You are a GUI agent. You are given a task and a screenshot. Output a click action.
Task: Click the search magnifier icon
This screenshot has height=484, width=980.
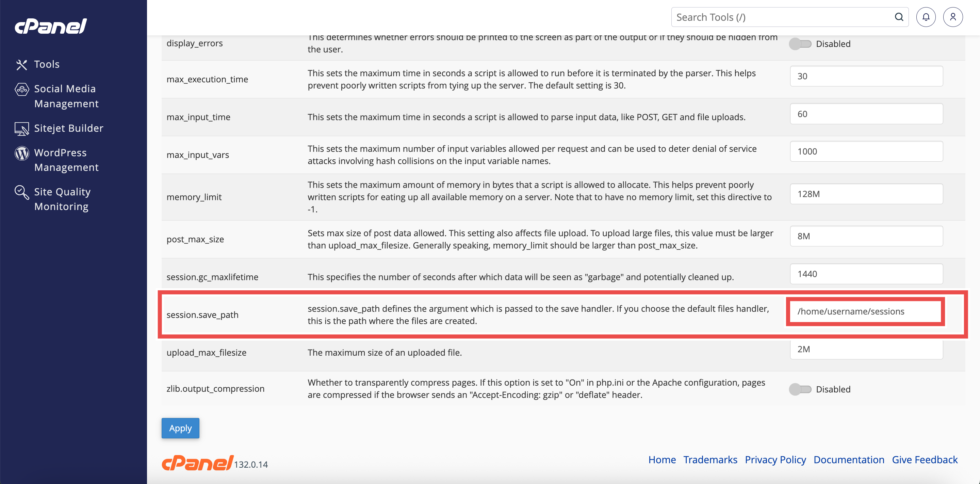coord(899,17)
